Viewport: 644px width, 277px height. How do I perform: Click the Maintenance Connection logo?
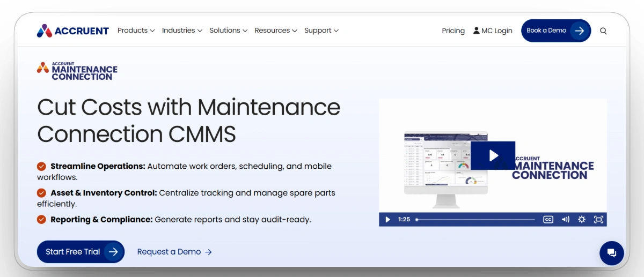coord(77,71)
